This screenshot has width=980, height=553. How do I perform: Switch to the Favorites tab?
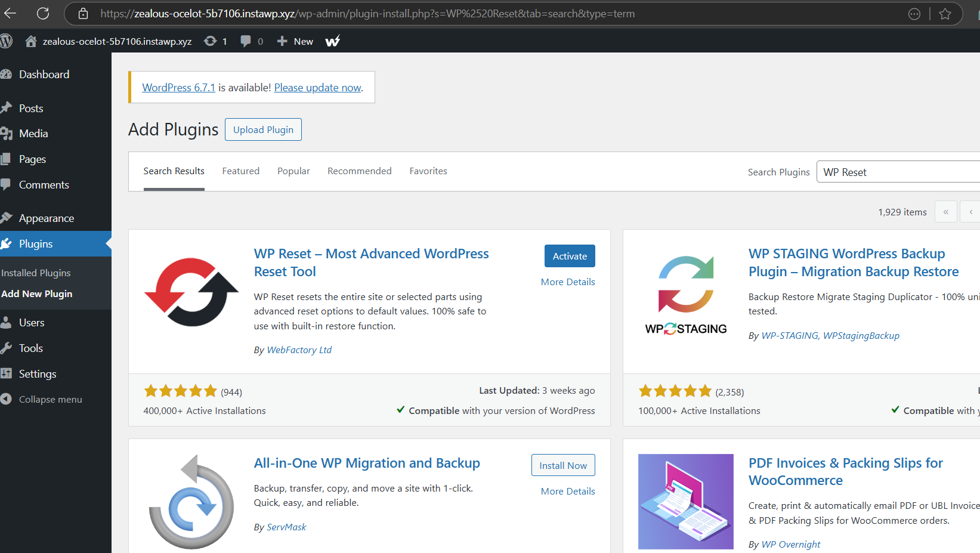point(428,171)
